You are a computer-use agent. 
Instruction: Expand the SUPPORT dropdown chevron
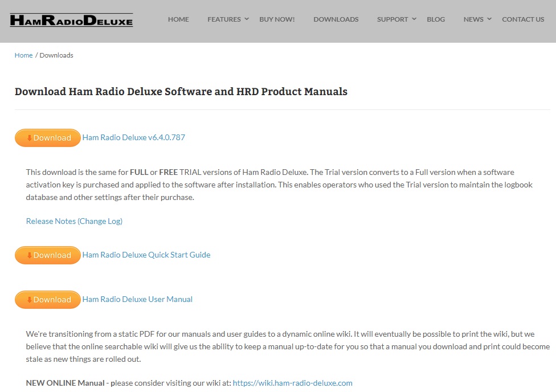coord(414,19)
